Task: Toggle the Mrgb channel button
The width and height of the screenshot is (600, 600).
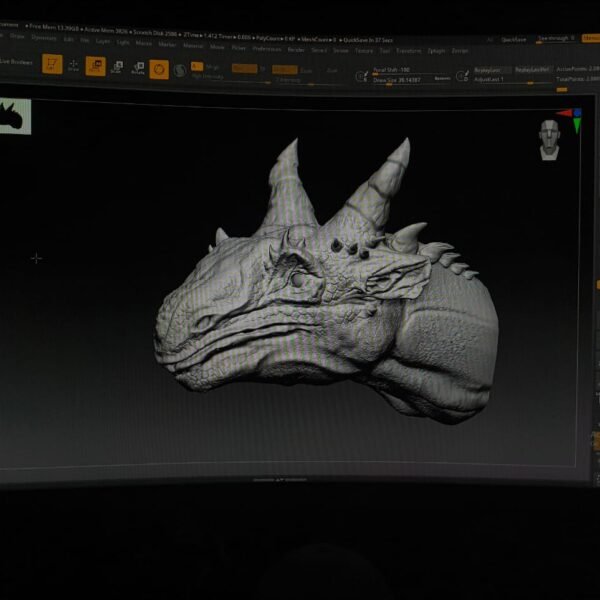Action: click(212, 67)
